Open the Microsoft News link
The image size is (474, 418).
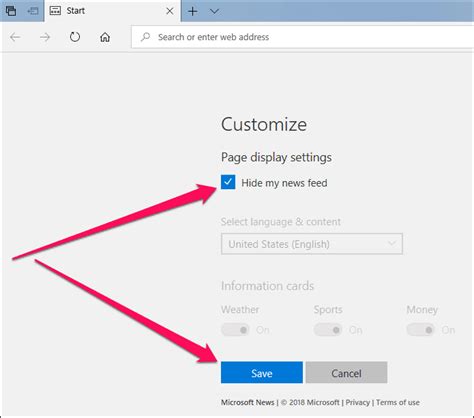tap(247, 403)
